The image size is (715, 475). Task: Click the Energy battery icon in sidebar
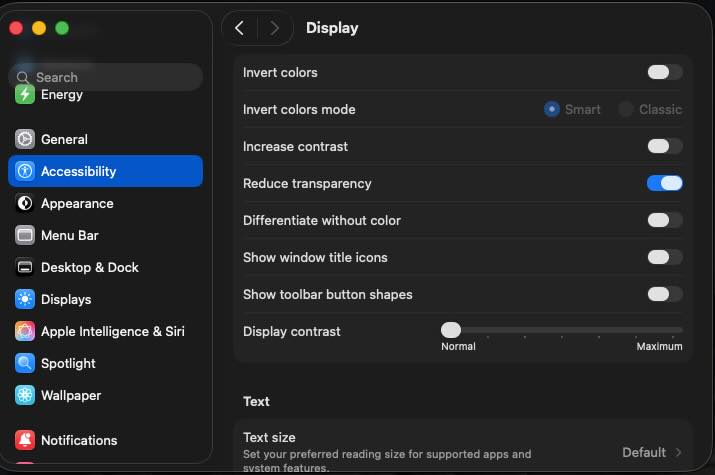pyautogui.click(x=25, y=94)
